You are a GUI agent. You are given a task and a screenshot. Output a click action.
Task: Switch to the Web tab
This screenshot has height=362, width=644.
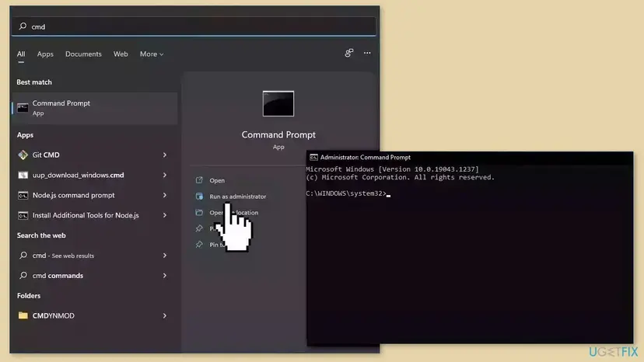click(121, 54)
